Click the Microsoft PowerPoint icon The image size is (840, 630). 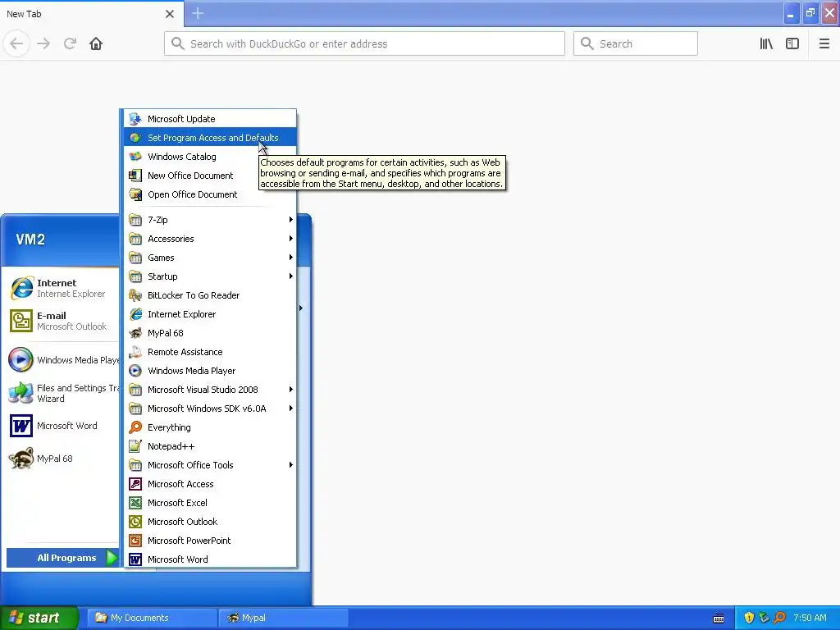pyautogui.click(x=135, y=541)
